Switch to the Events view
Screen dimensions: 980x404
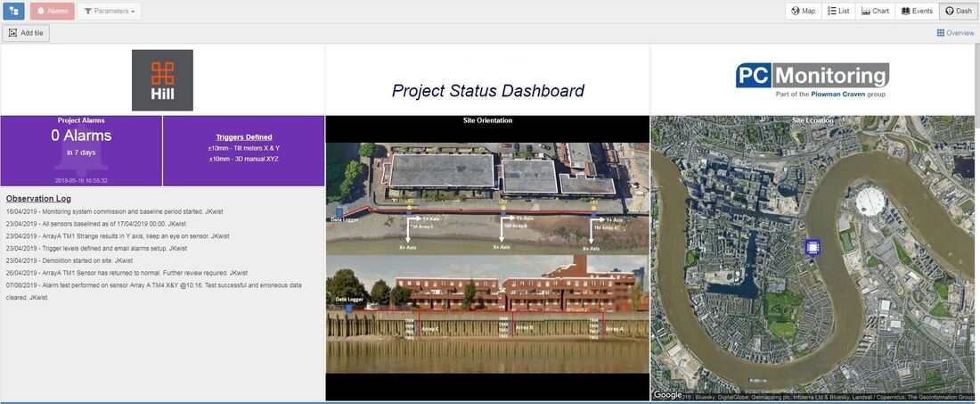[917, 11]
